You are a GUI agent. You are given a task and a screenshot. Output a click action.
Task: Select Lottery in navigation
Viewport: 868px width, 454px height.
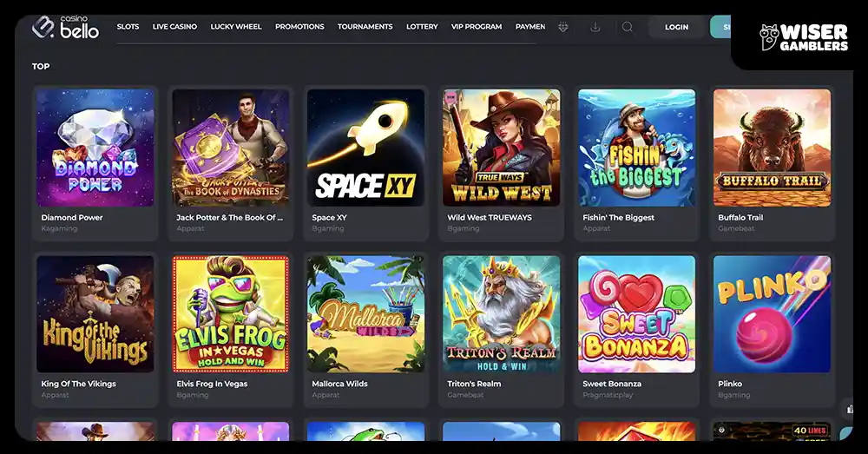[x=422, y=27]
